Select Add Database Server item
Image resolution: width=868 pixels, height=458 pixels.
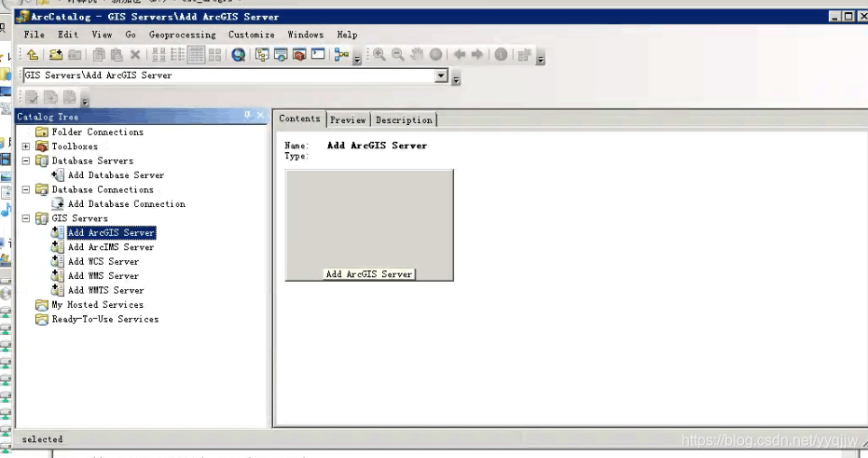pyautogui.click(x=116, y=175)
